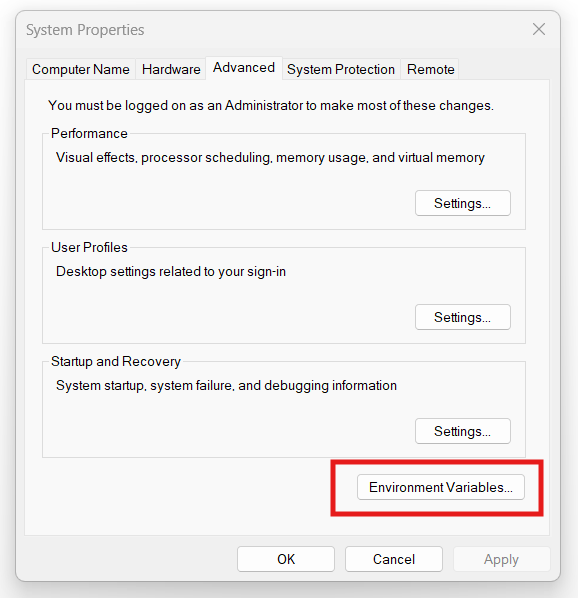Click the visual effects description text
This screenshot has width=578, height=598.
pos(270,158)
